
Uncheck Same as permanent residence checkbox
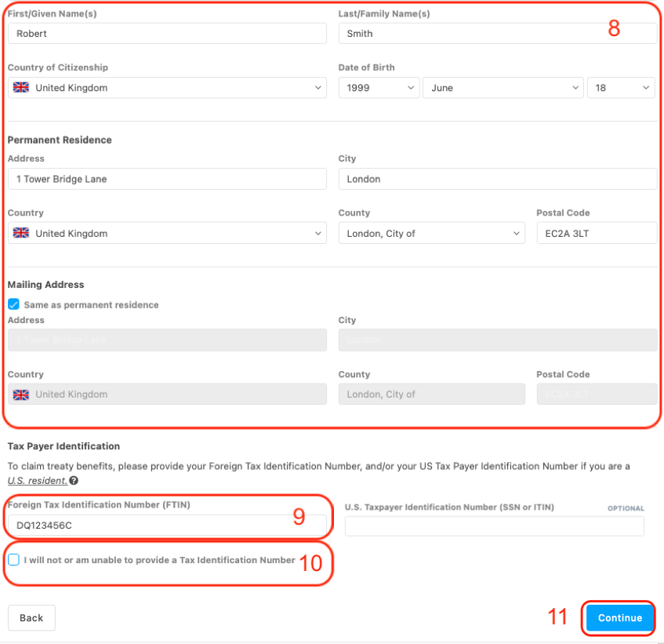(x=13, y=304)
